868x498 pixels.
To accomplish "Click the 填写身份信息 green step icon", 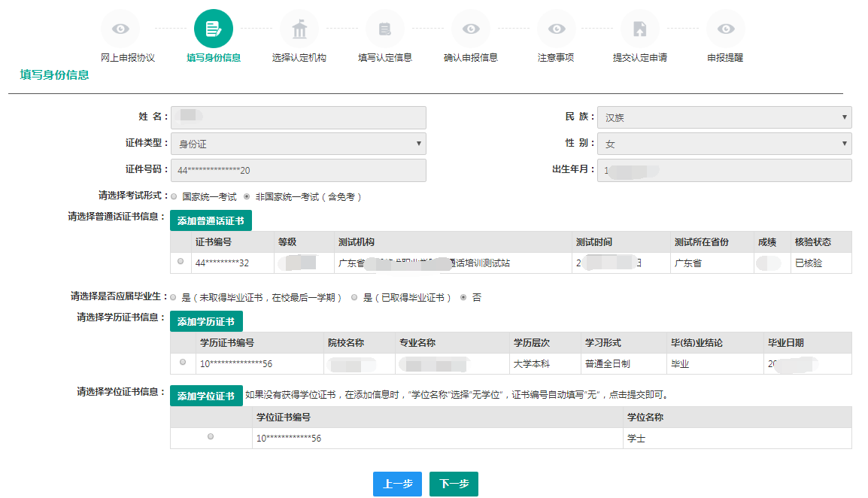I will [x=213, y=29].
